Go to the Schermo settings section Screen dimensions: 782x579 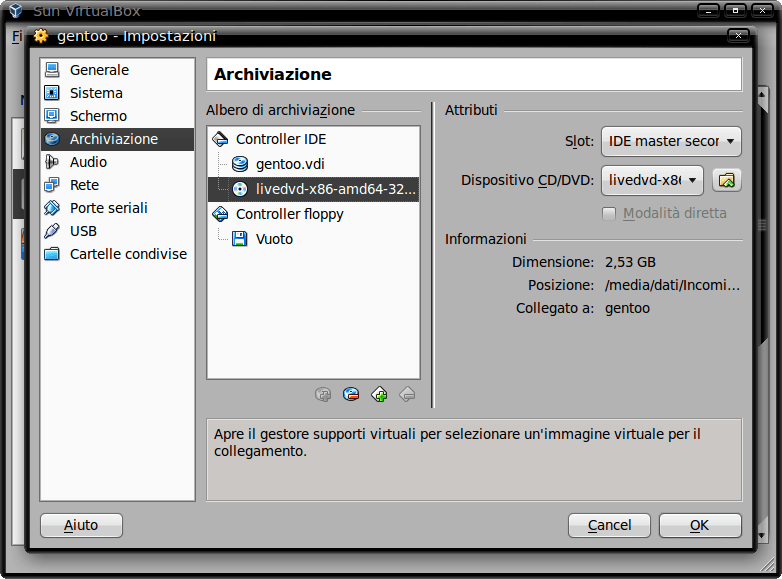click(x=98, y=116)
